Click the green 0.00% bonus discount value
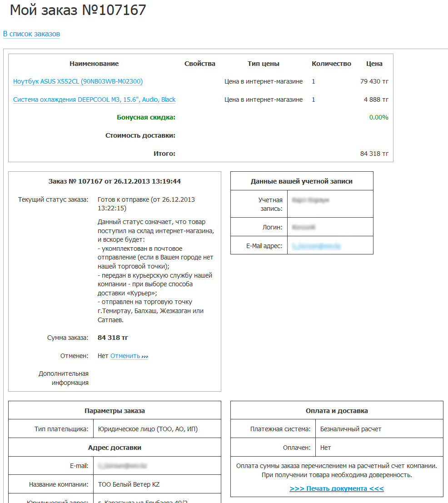Image resolution: width=448 pixels, height=503 pixels. (x=378, y=117)
